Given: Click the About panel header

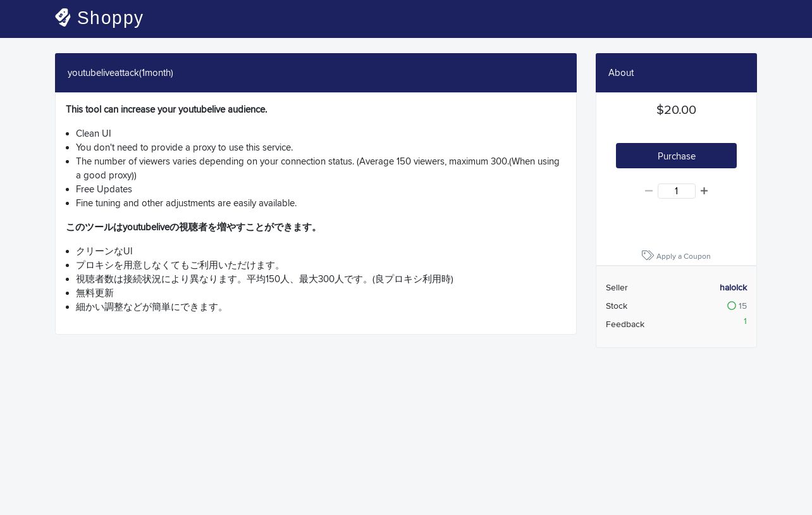Looking at the screenshot, I should point(676,73).
